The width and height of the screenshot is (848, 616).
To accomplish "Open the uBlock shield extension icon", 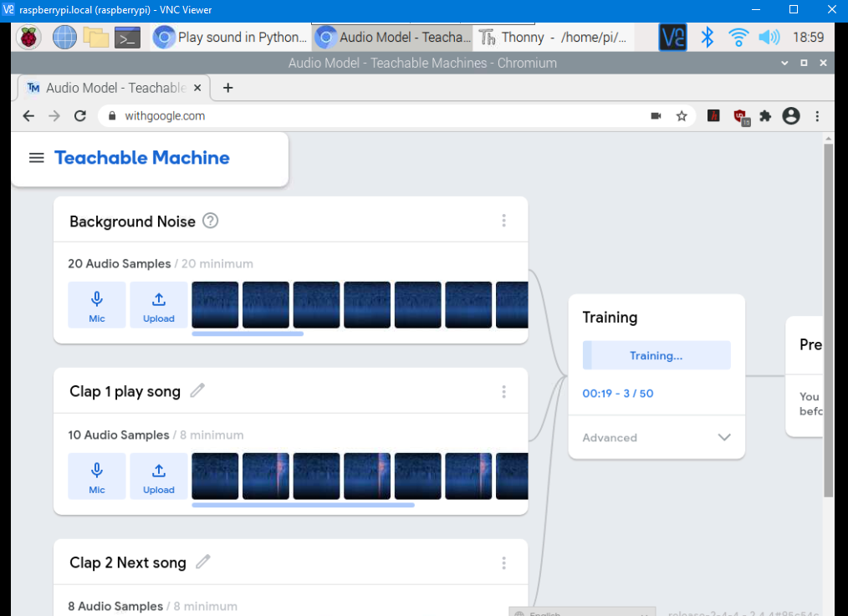I will click(x=740, y=116).
